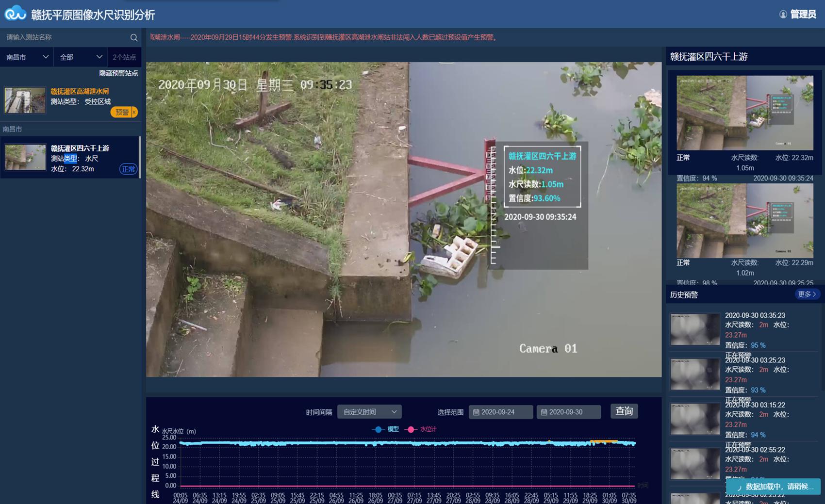Click right panel title 赣抚灌区四六干上游
Image resolution: width=825 pixels, height=504 pixels.
[709, 56]
